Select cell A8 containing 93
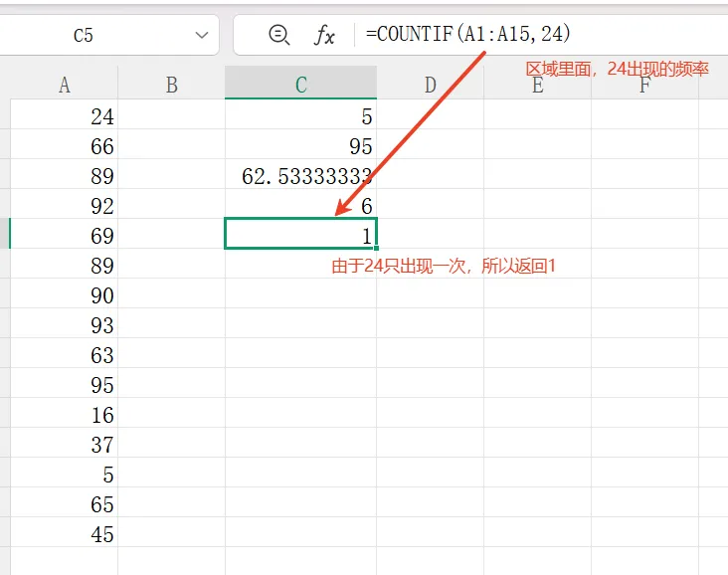Viewport: 728px width, 575px height. (x=64, y=322)
